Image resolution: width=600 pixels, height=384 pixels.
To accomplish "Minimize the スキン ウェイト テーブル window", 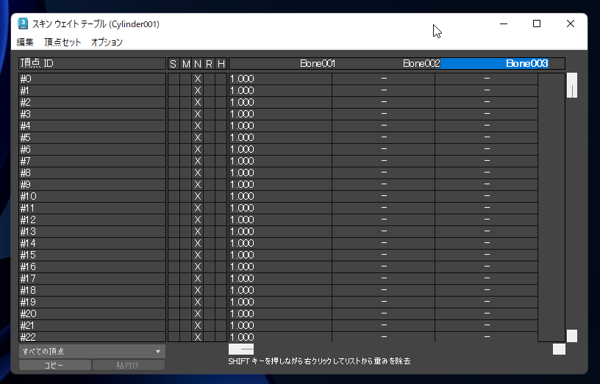I will tap(504, 24).
